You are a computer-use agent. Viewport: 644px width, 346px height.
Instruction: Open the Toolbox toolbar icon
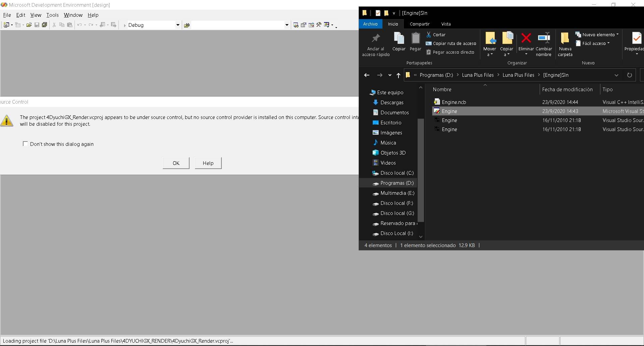[x=311, y=25]
